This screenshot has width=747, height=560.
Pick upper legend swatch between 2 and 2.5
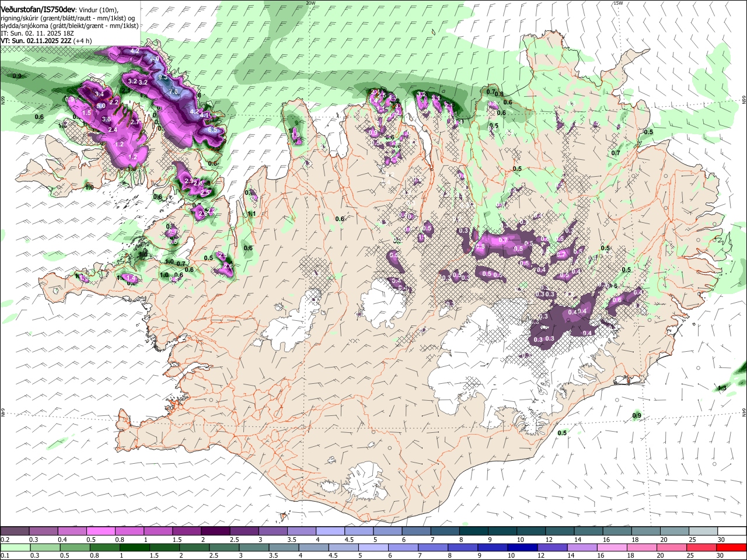click(x=215, y=531)
